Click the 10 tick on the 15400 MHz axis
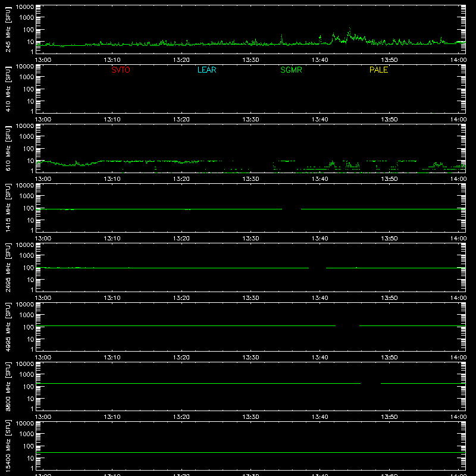476x476 pixels. [30, 458]
